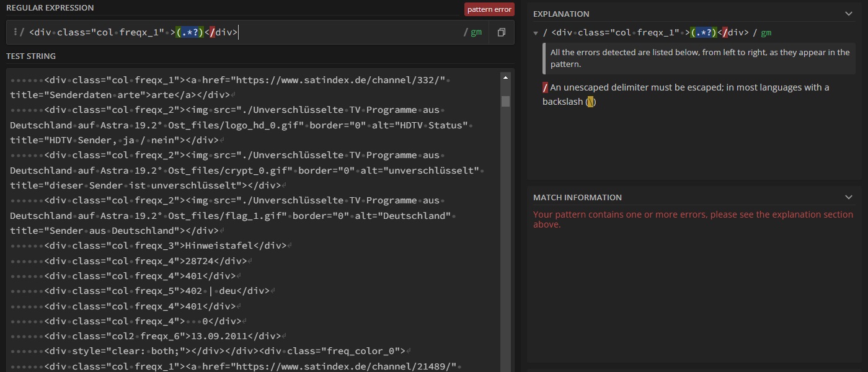Collapse the Explanation panel with its chevron
The height and width of the screenshot is (372, 868).
pos(849,14)
